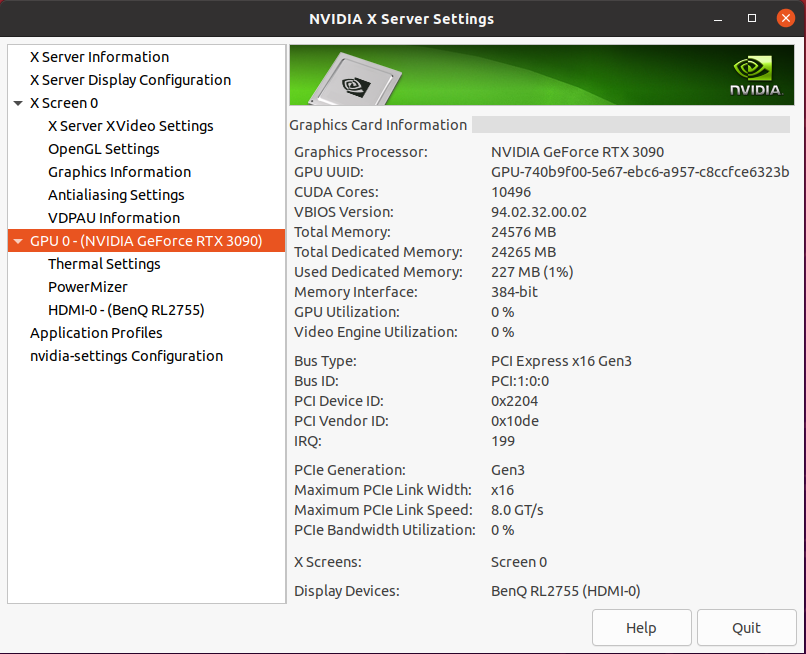Click Bus ID value PCI:1:0:0

click(x=520, y=382)
